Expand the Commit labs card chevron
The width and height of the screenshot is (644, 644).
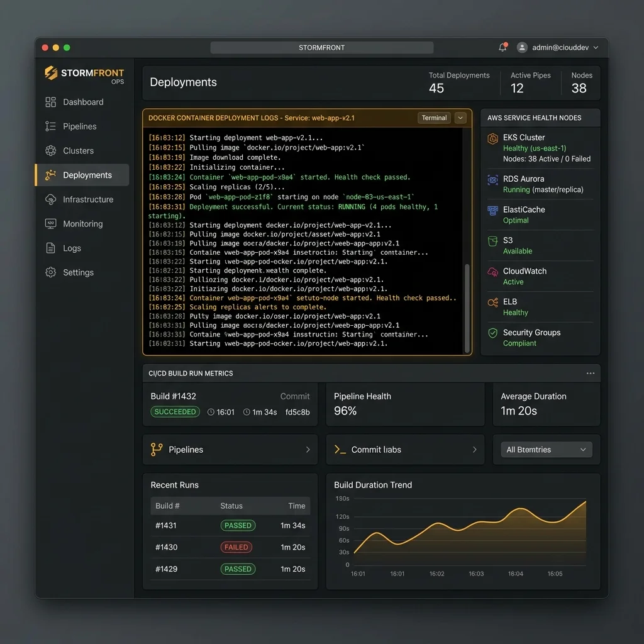[x=474, y=450]
